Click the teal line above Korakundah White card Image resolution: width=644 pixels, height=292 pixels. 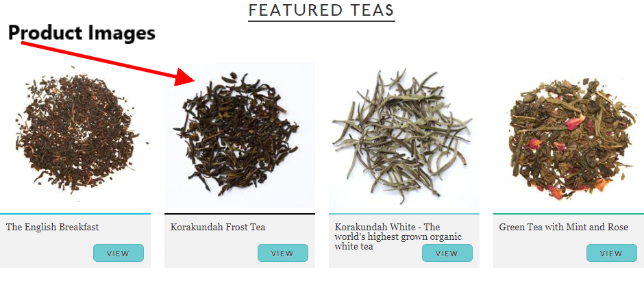pyautogui.click(x=404, y=214)
